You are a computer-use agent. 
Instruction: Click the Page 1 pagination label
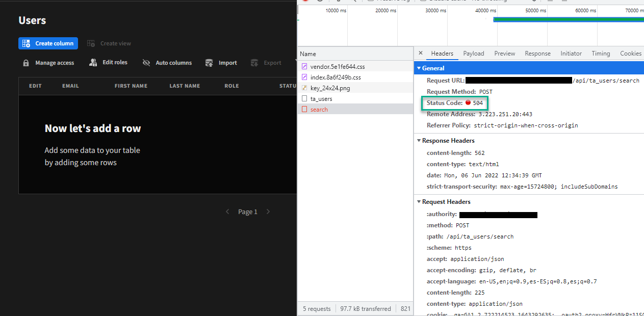pos(248,212)
